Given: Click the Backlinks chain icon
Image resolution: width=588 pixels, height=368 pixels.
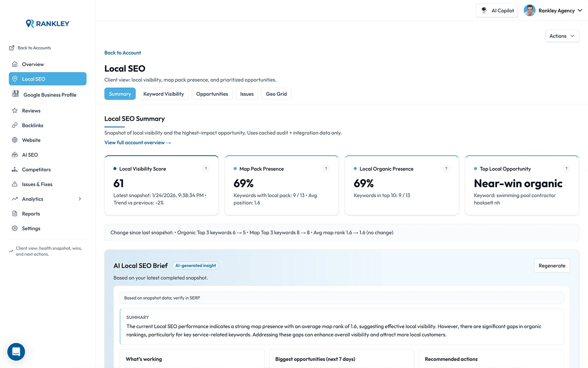Looking at the screenshot, I should [15, 125].
